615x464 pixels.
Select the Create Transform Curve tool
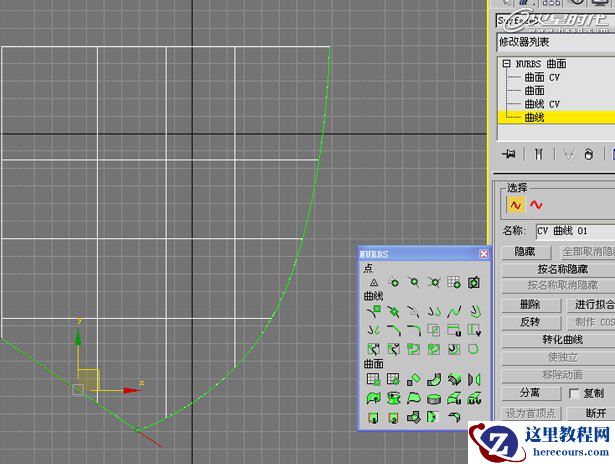point(433,312)
